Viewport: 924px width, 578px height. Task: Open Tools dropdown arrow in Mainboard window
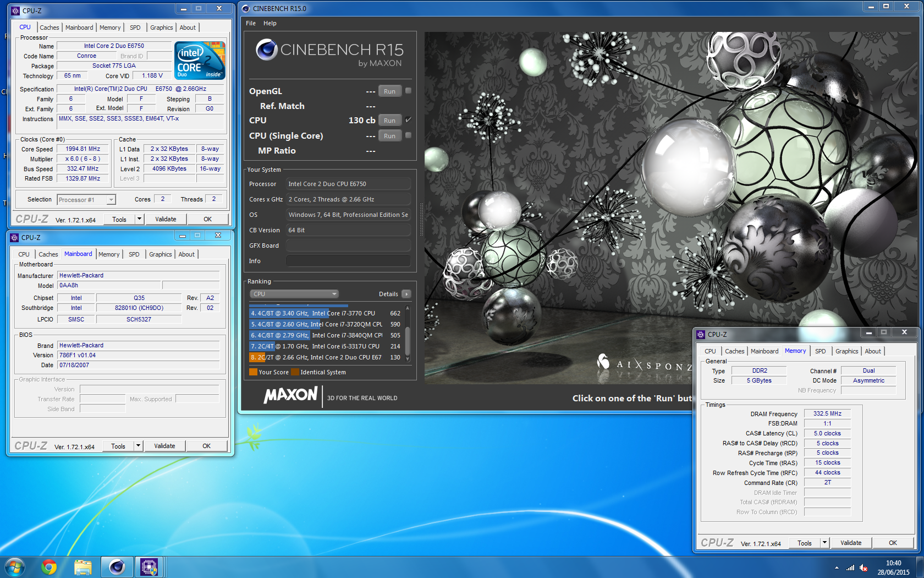click(138, 446)
